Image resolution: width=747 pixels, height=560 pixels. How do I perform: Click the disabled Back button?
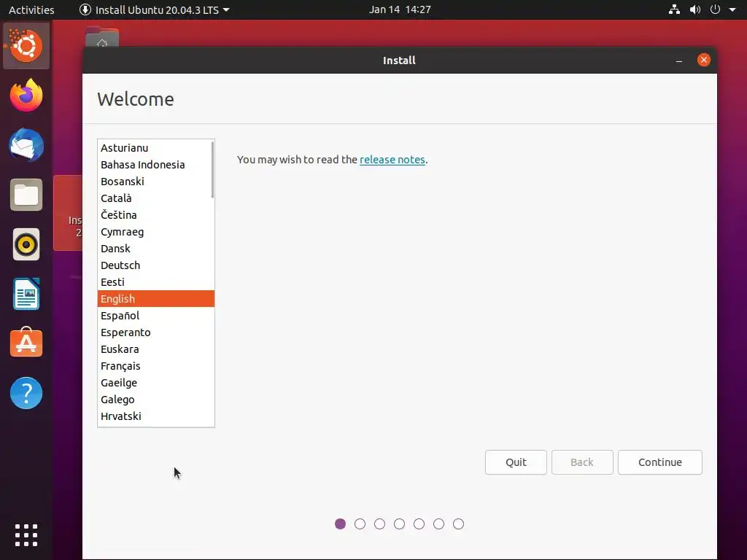point(582,462)
